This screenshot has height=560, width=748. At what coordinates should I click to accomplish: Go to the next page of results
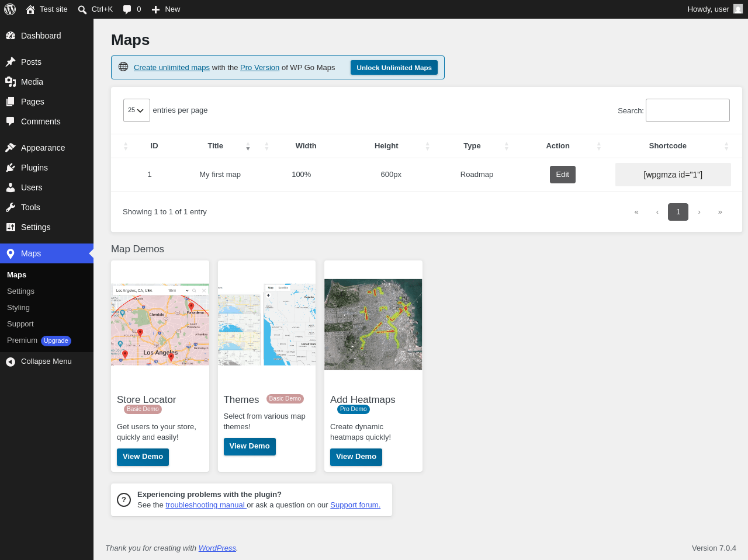tap(699, 212)
